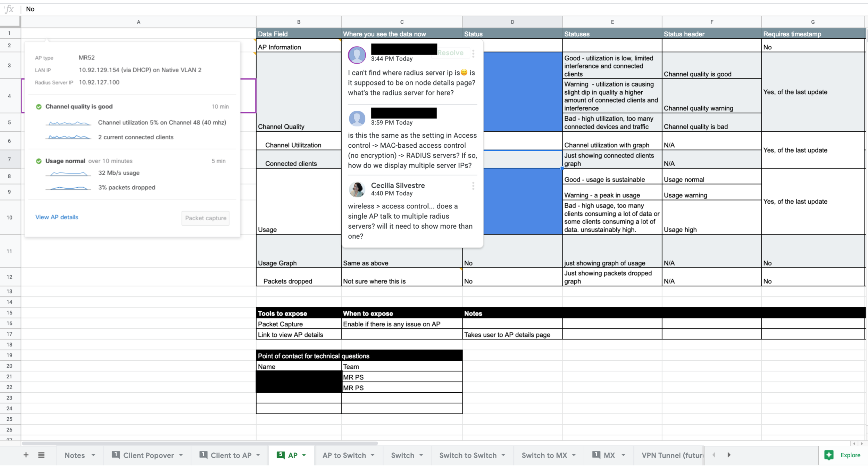
Task: Open options menu on first comment
Action: click(x=473, y=53)
